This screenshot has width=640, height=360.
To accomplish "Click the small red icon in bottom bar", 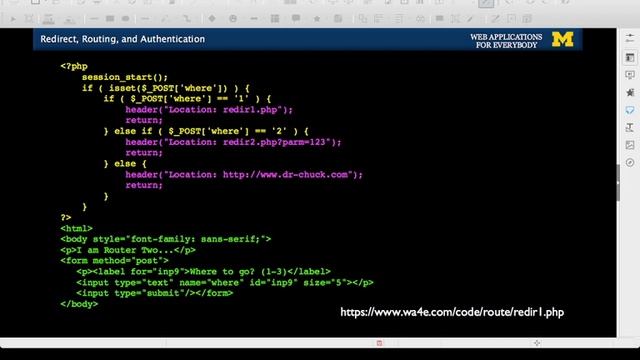I will (379, 343).
